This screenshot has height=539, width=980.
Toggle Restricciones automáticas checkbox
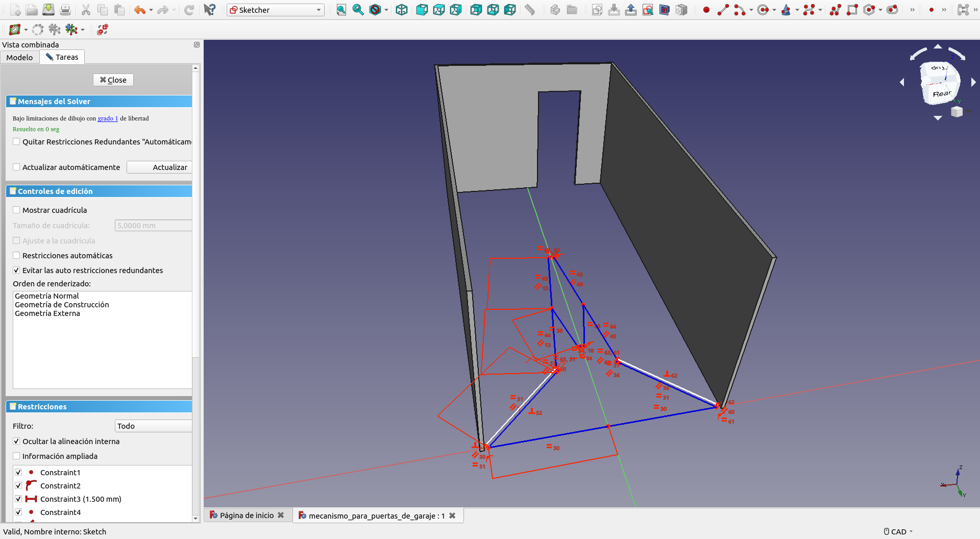click(x=17, y=256)
